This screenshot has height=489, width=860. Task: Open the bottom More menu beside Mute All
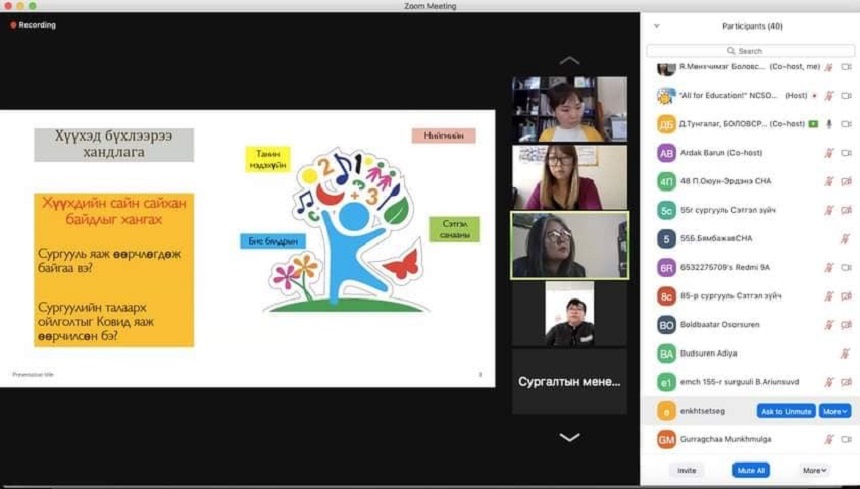click(x=813, y=470)
